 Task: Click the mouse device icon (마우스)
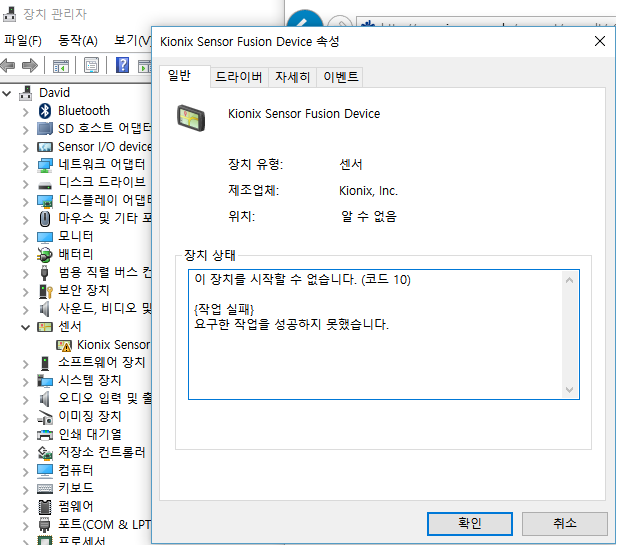[45, 219]
